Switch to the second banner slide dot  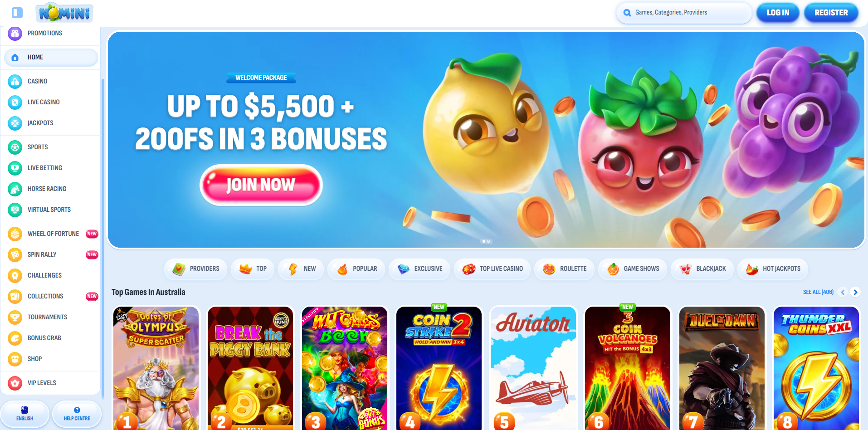[x=488, y=241]
